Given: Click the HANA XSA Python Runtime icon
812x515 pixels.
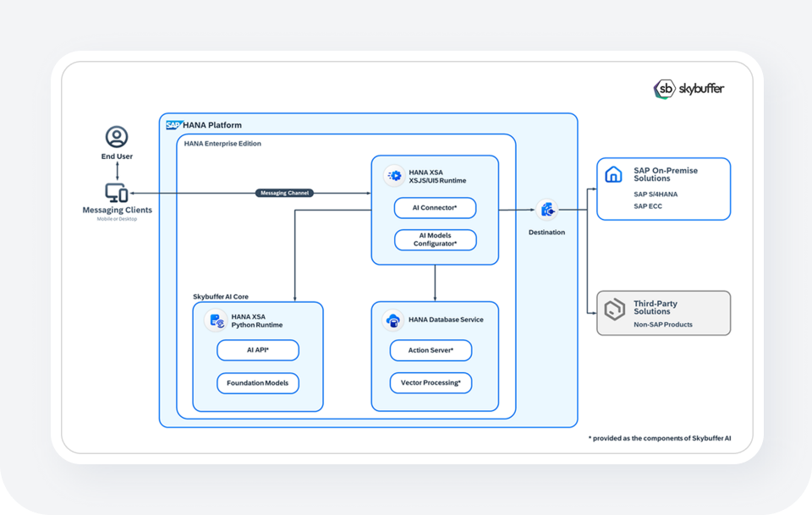Looking at the screenshot, I should (x=216, y=321).
